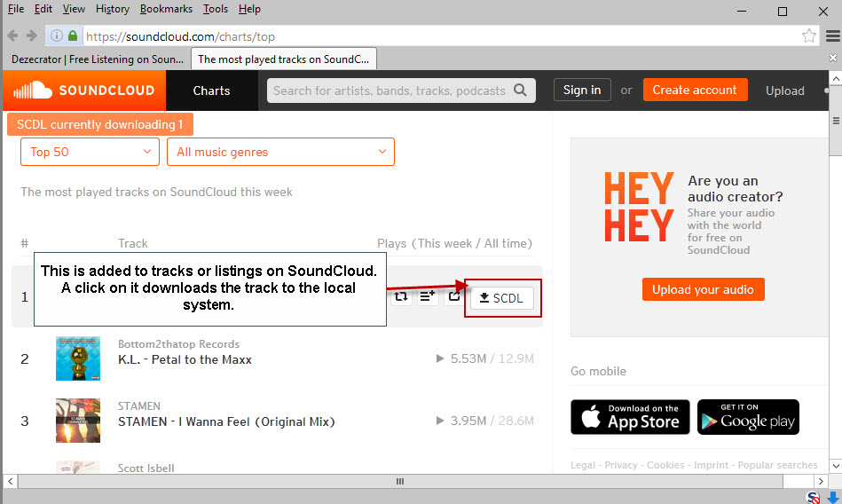The image size is (842, 504).
Task: Click the Legal footer link
Action: pyautogui.click(x=583, y=465)
